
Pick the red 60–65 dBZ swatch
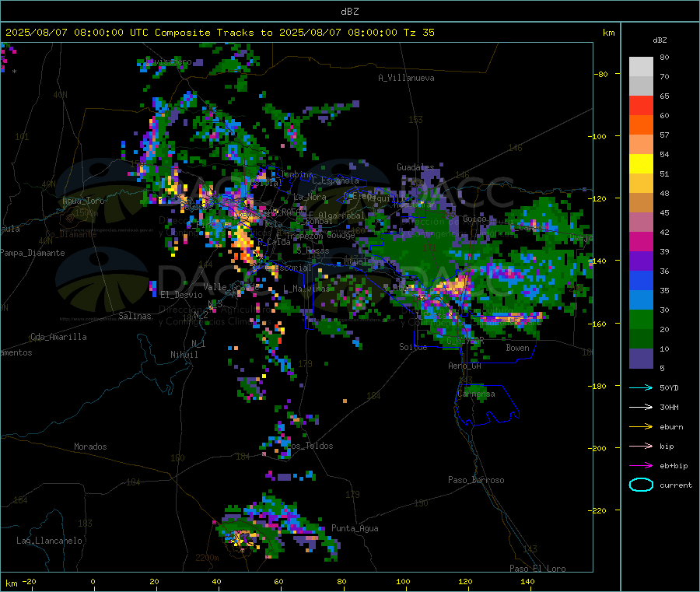[641, 106]
